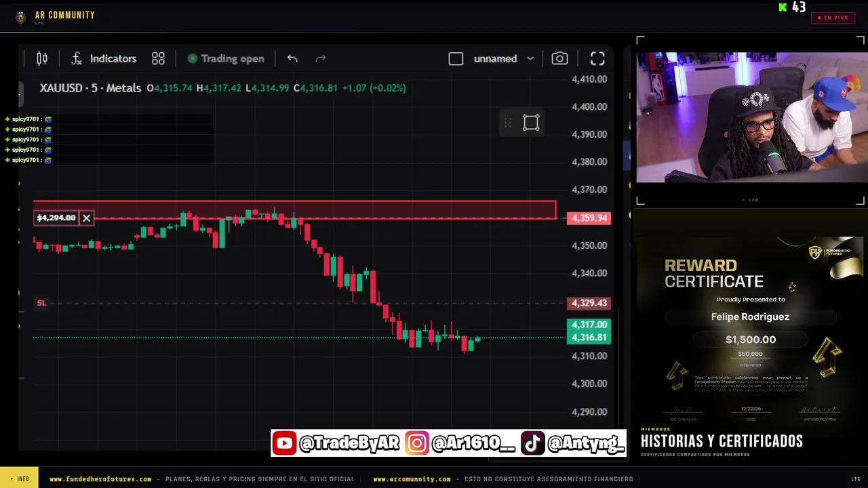Expand the unnamed layout dropdown
868x488 pixels.
[x=504, y=59]
